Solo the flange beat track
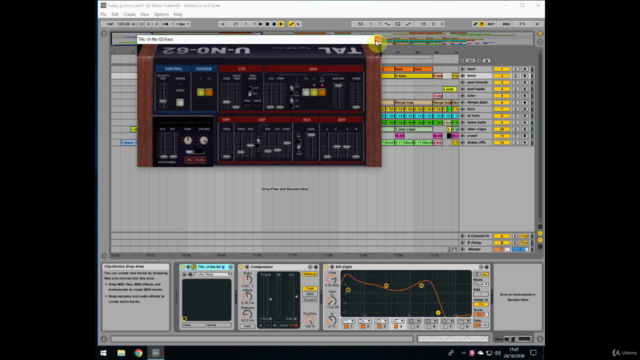The image size is (640, 360). pyautogui.click(x=516, y=102)
